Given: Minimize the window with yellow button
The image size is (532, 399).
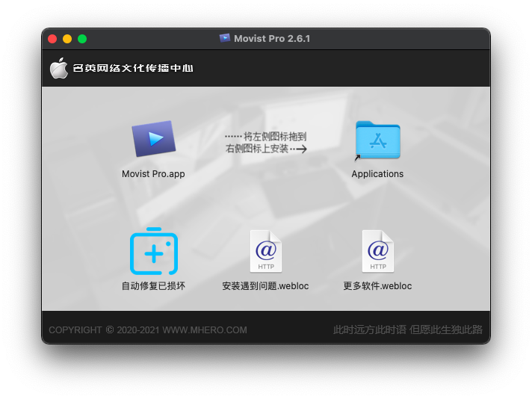Looking at the screenshot, I should pyautogui.click(x=67, y=39).
